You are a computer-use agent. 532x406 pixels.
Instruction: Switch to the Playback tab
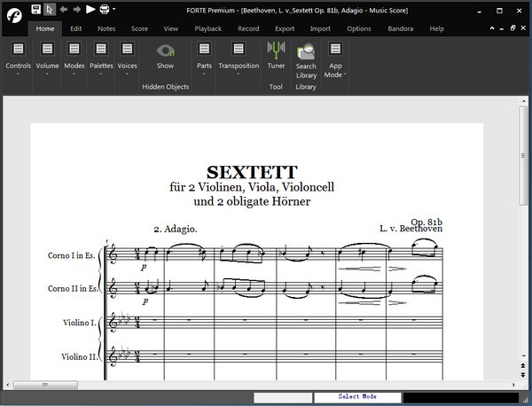(x=207, y=28)
